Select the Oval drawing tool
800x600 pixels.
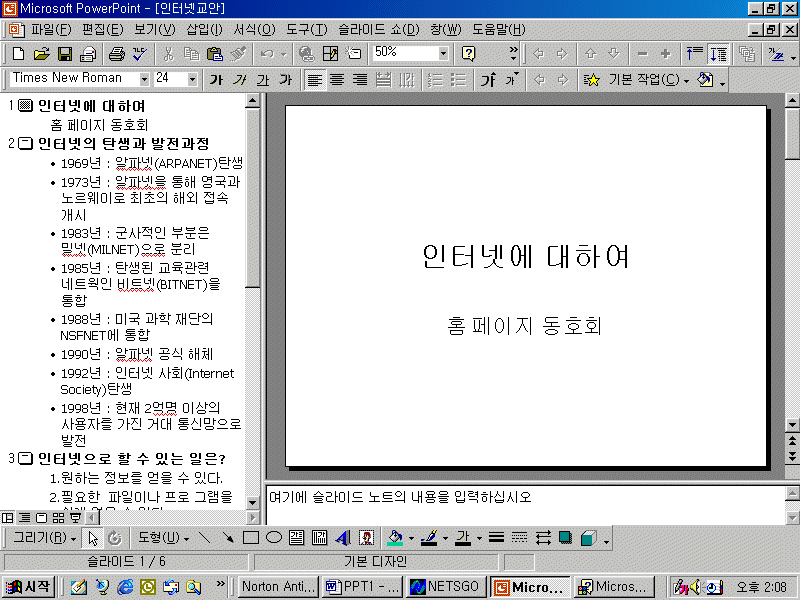pyautogui.click(x=273, y=538)
